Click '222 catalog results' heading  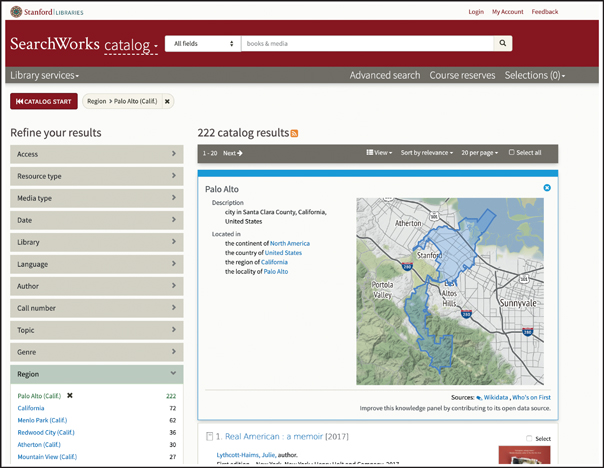[243, 133]
